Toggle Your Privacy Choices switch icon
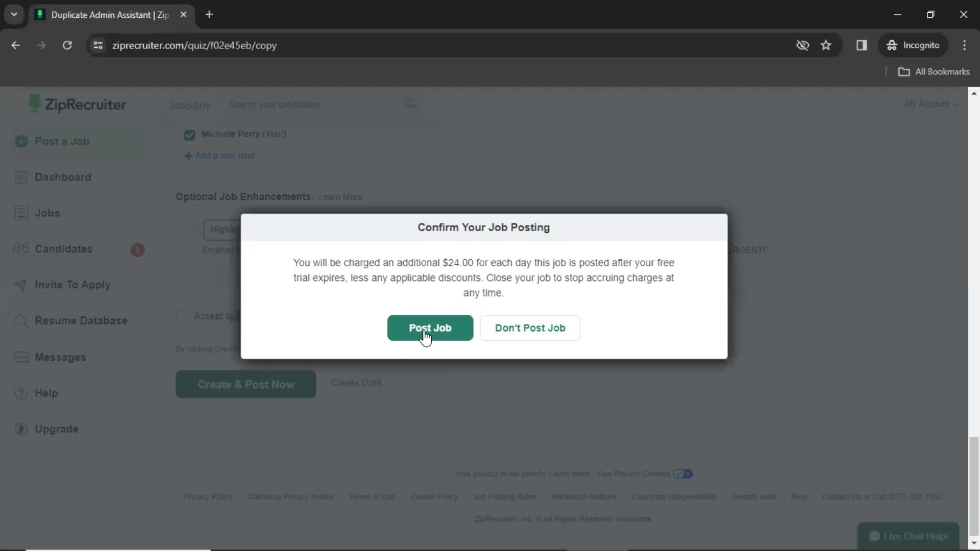 683,474
